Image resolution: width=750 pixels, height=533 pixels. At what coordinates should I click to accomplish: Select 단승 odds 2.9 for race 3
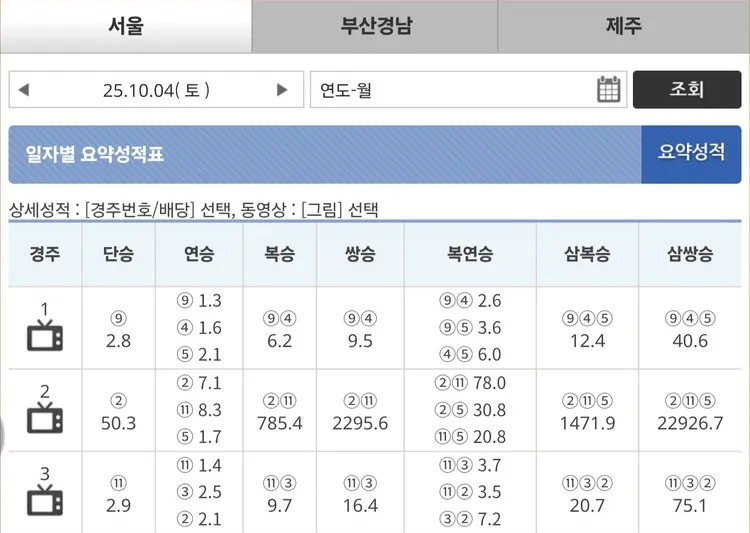coord(118,505)
